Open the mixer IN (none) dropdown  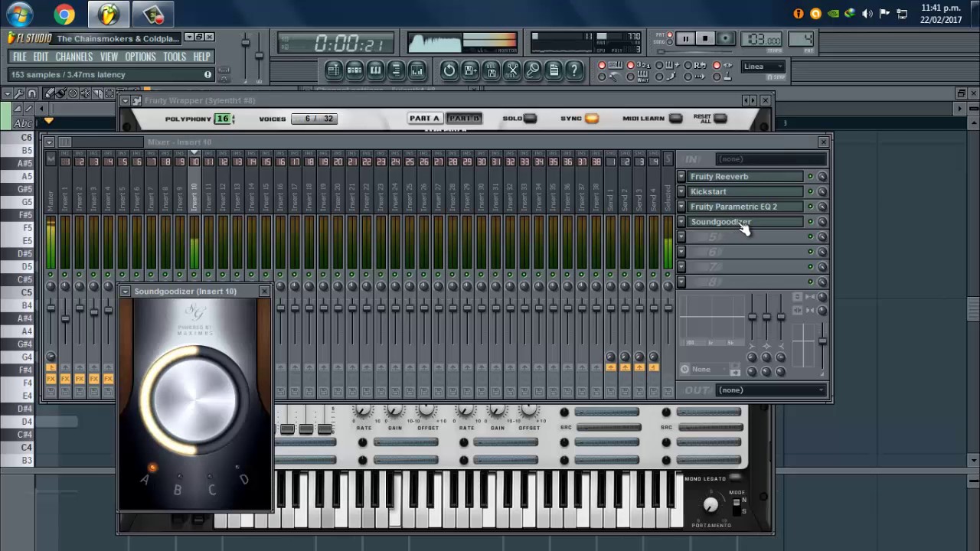[x=772, y=159]
